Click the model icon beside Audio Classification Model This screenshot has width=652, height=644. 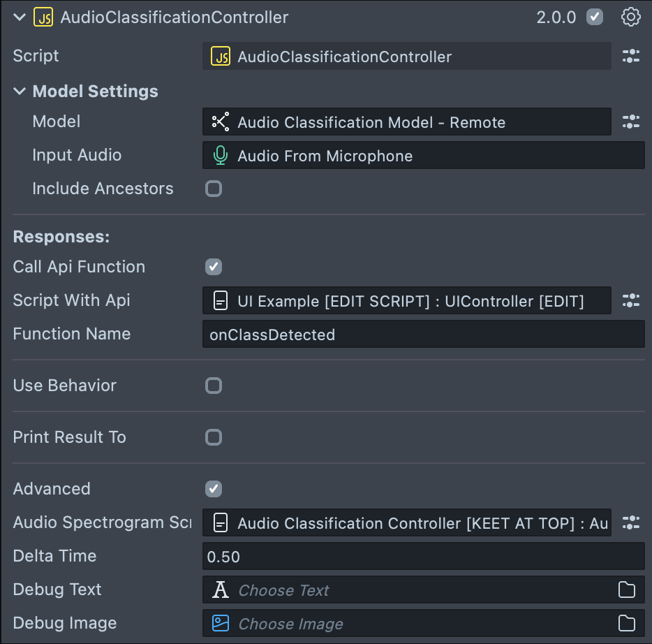point(222,122)
